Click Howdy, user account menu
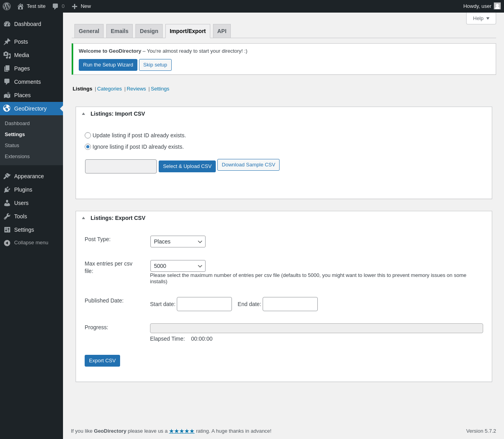This screenshot has width=504, height=439. (482, 6)
